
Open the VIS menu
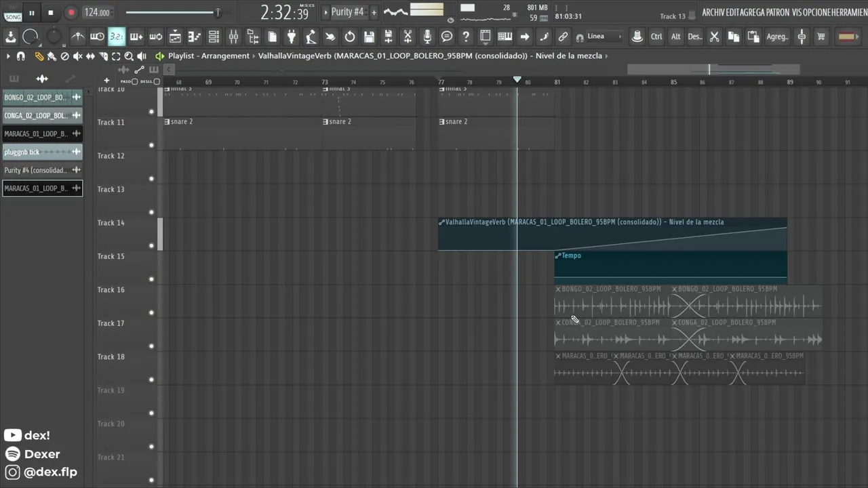click(796, 12)
